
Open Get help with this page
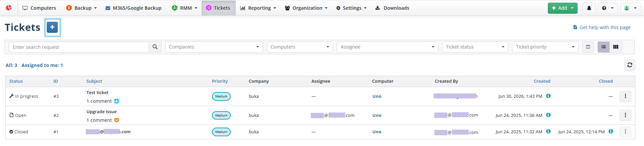(605, 27)
